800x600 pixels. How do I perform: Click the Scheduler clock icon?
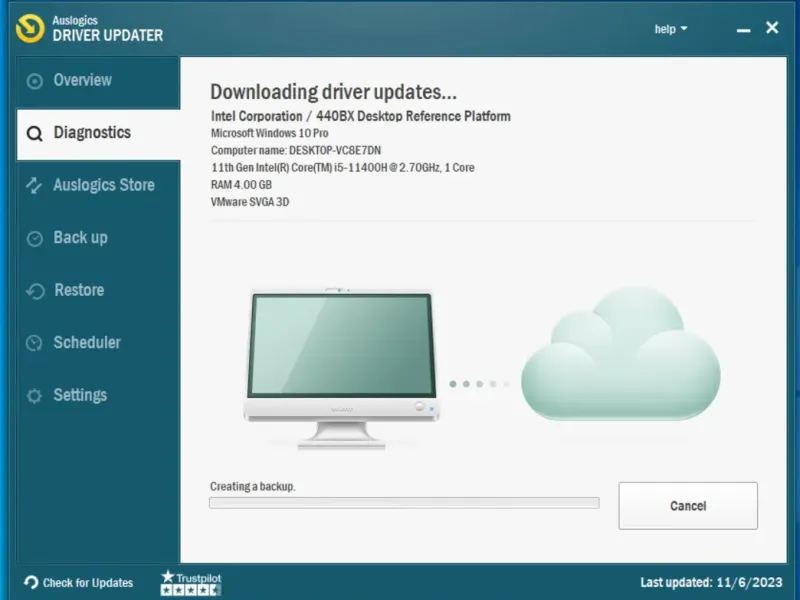click(34, 343)
